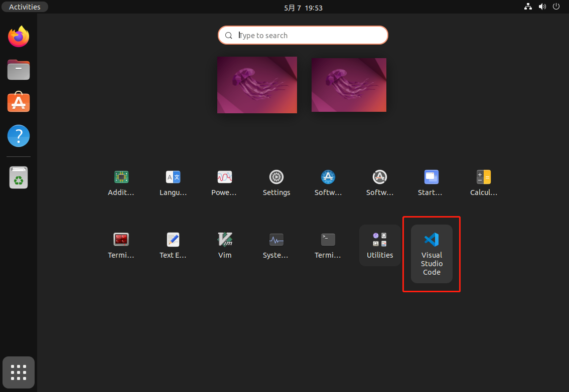
Task: Open the blue Software & Updates icon
Action: point(328,177)
